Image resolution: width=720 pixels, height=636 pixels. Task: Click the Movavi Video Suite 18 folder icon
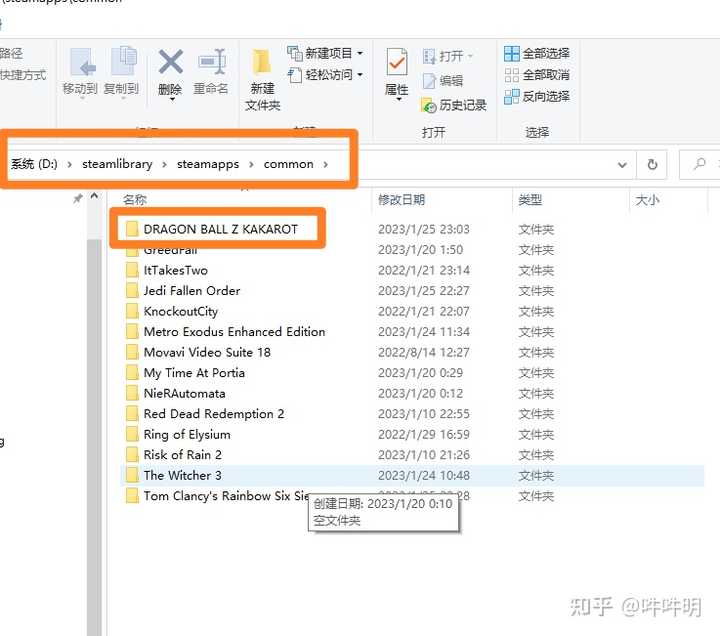pyautogui.click(x=132, y=352)
